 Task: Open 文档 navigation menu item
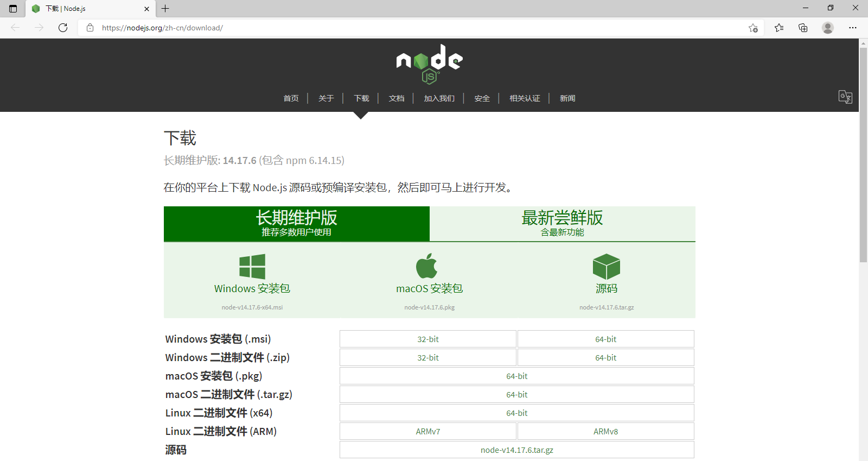pyautogui.click(x=397, y=98)
